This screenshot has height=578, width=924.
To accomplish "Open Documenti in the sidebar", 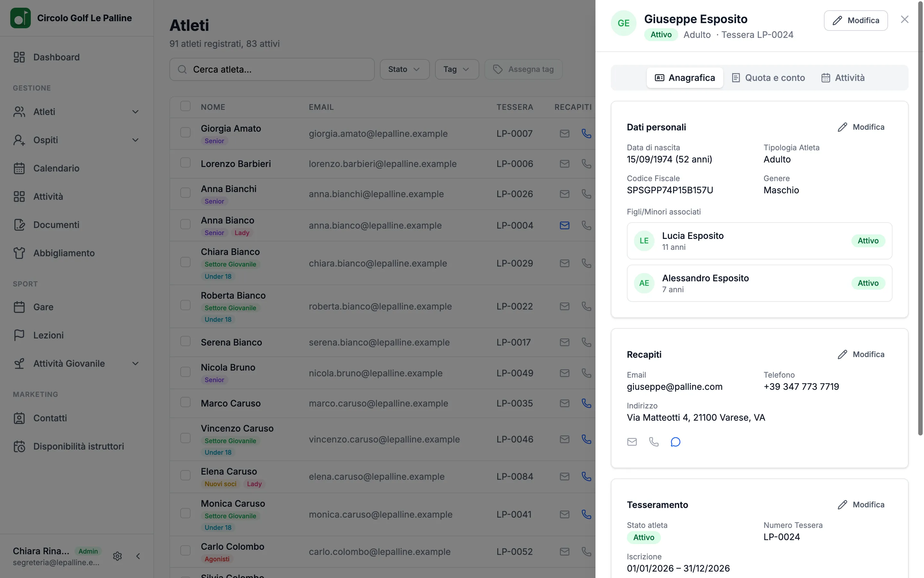I will click(x=77, y=225).
